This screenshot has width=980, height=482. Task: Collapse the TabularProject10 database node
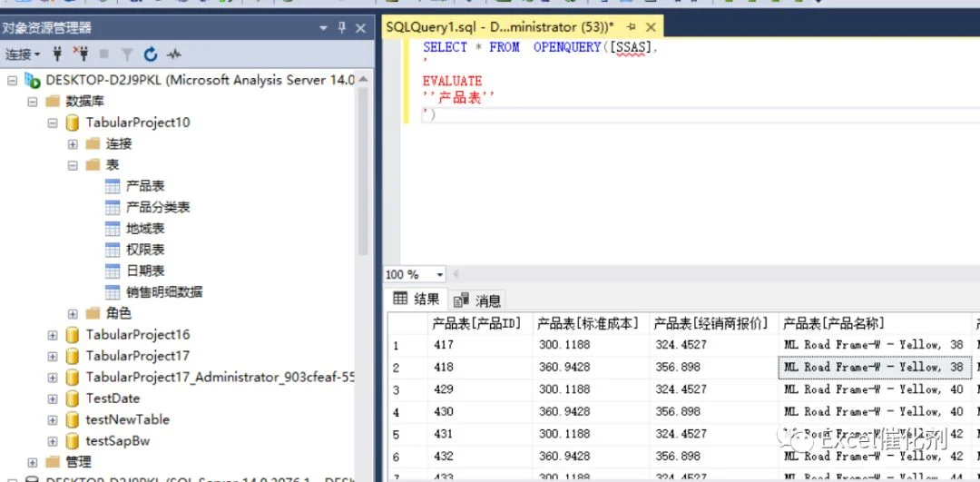tap(53, 123)
